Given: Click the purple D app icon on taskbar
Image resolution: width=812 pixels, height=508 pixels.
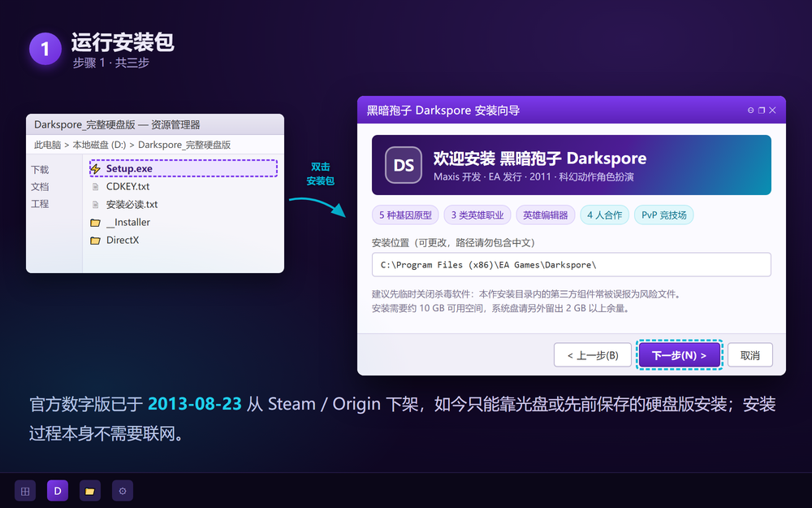Looking at the screenshot, I should (x=58, y=490).
